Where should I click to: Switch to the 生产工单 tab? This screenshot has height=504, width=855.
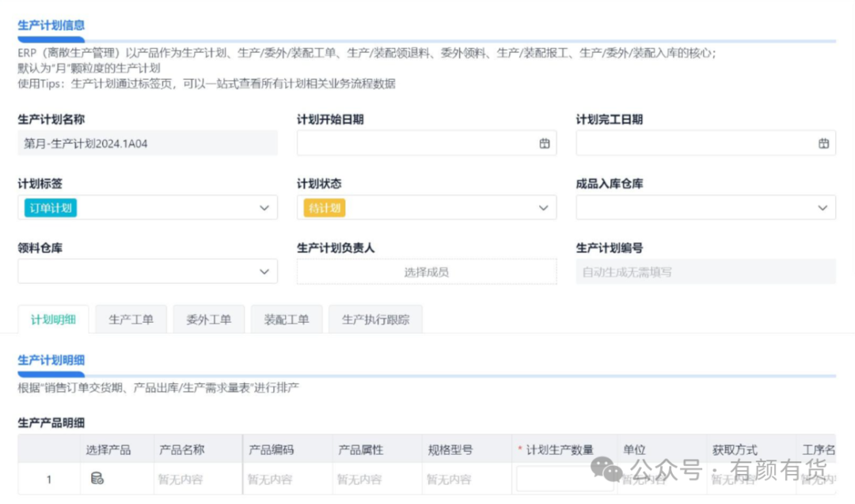click(x=131, y=320)
